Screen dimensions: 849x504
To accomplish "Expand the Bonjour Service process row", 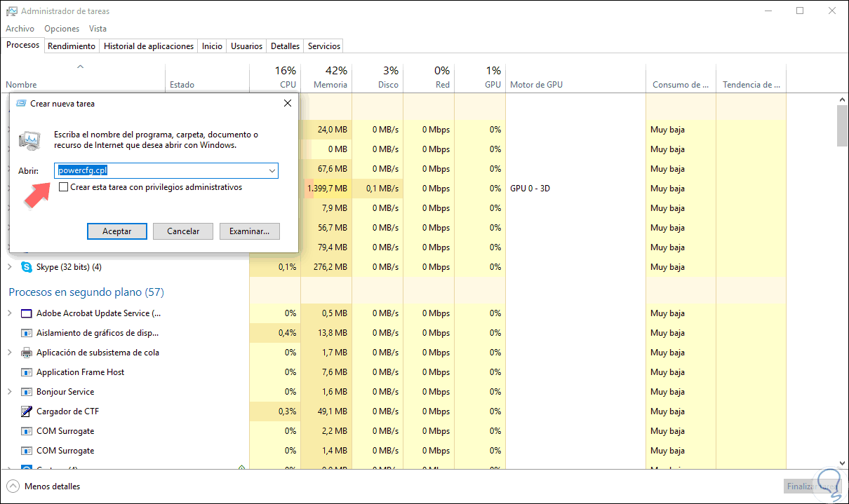I will coord(10,392).
